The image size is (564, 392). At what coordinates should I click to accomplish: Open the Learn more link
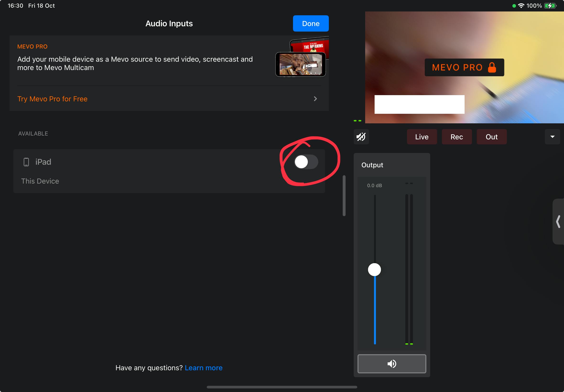pos(204,368)
